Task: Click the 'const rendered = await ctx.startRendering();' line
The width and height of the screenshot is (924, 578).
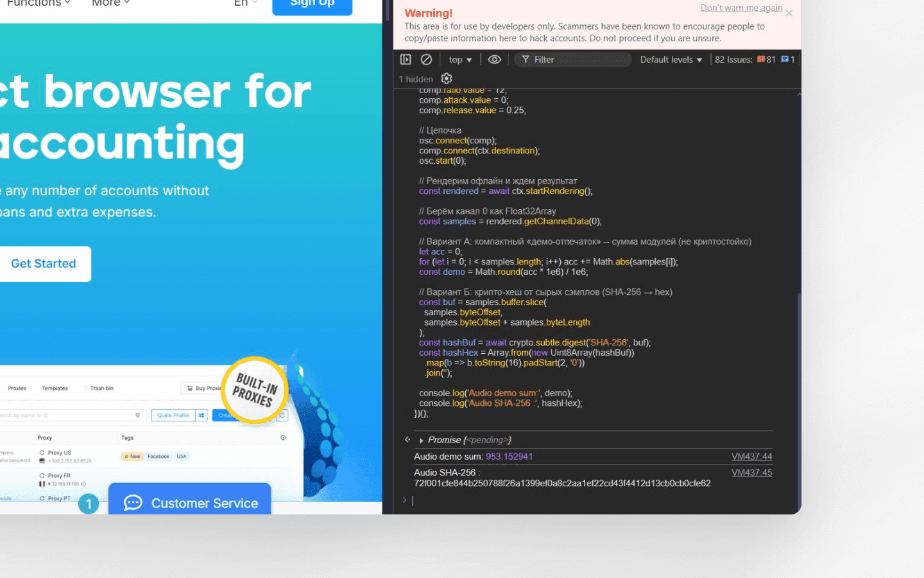Action: [506, 191]
